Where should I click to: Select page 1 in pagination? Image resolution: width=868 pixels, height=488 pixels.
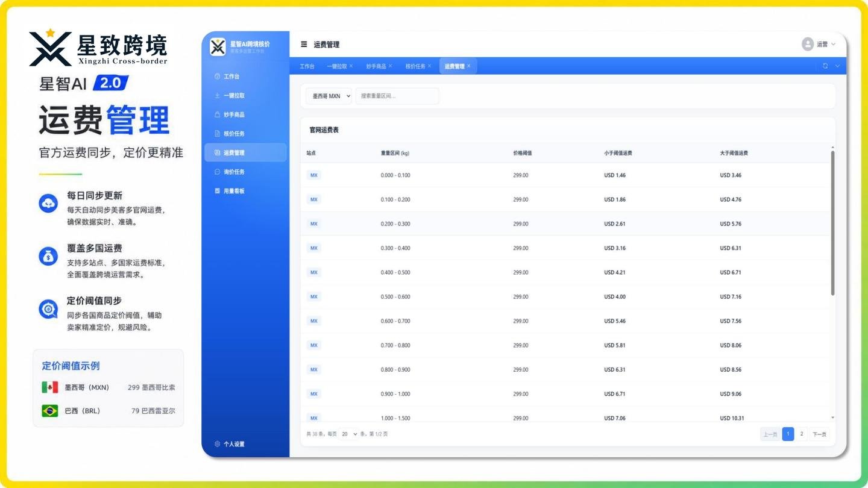coord(788,434)
